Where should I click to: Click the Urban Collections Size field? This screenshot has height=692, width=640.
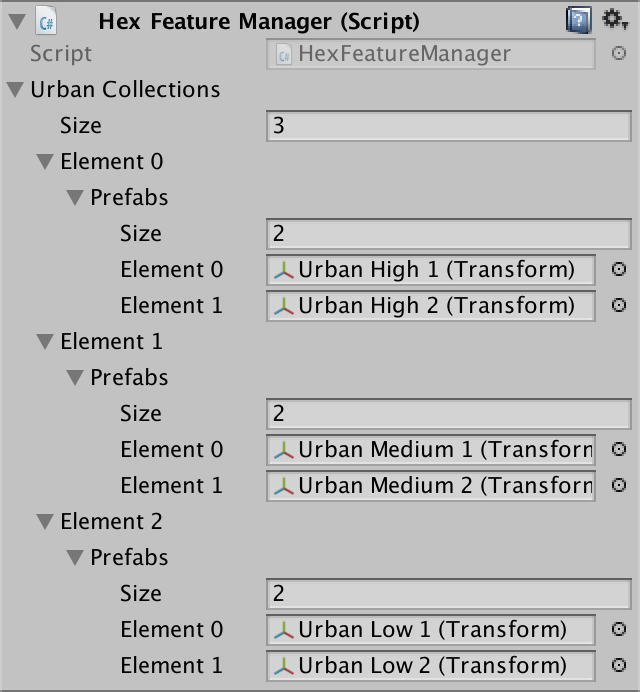[x=448, y=126]
